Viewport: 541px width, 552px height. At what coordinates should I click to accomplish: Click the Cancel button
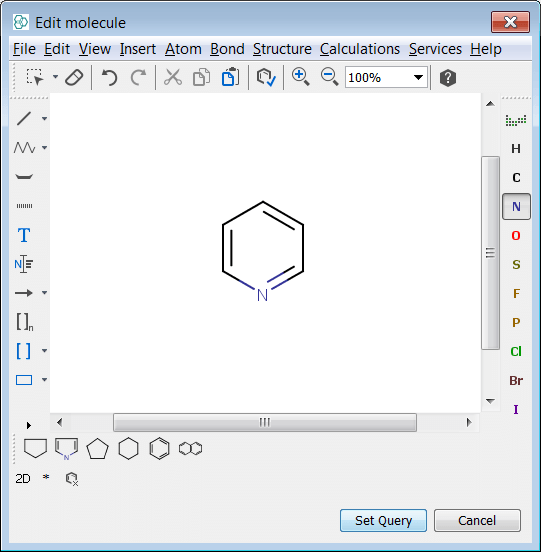click(x=477, y=520)
